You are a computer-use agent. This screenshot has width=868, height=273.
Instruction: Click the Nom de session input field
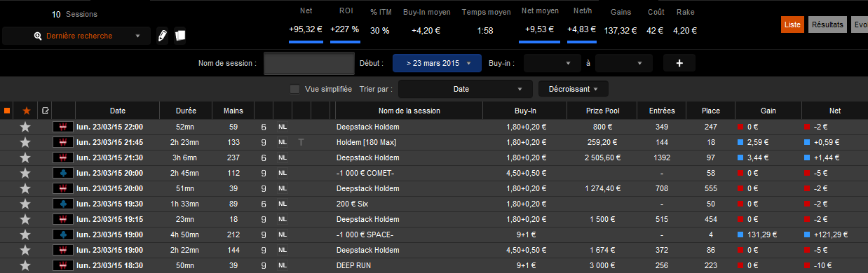(308, 63)
